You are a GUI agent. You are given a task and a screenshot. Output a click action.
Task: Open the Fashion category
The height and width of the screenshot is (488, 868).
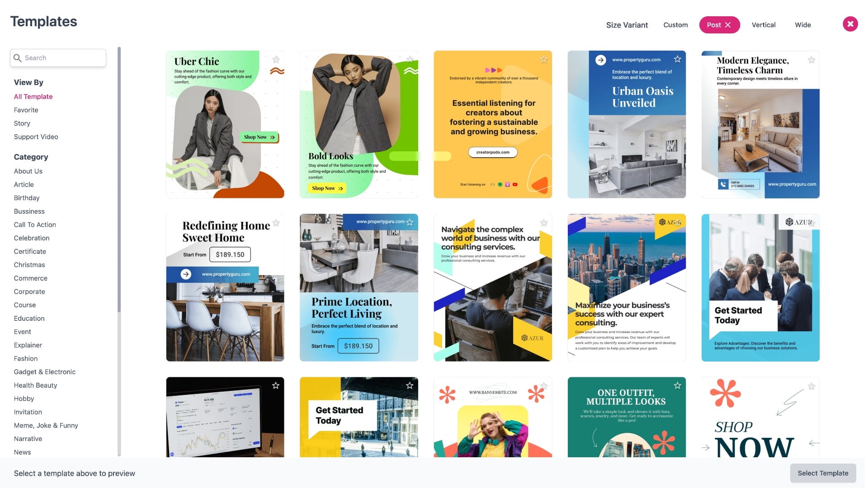25,358
